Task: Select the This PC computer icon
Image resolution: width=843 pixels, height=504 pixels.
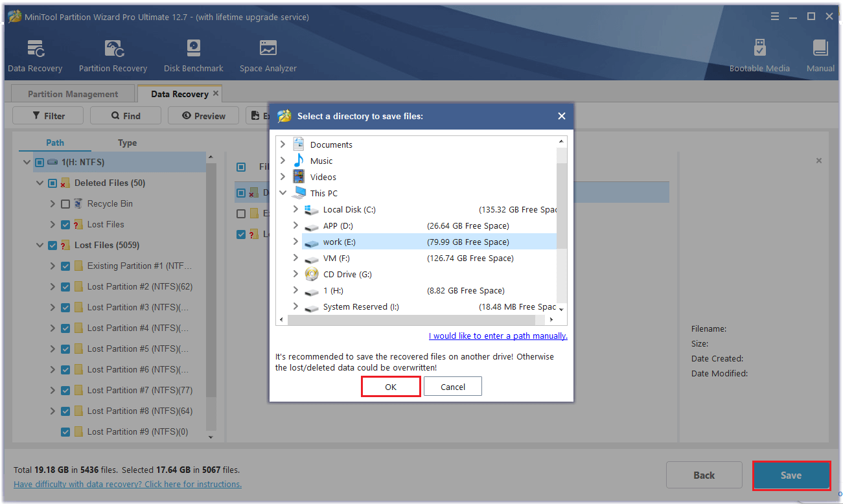Action: pos(299,193)
